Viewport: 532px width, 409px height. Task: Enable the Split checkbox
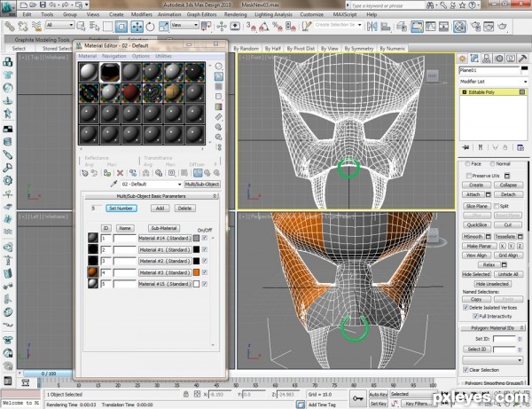pyautogui.click(x=497, y=206)
